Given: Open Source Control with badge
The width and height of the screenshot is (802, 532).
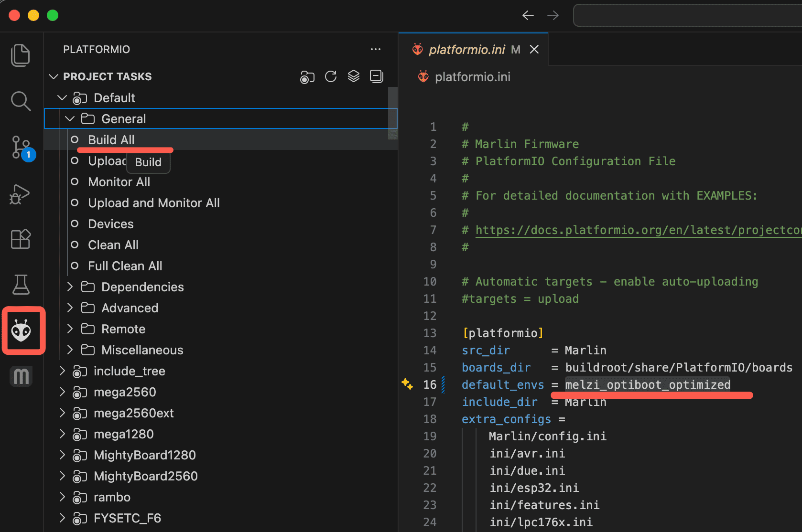Looking at the screenshot, I should (21, 147).
